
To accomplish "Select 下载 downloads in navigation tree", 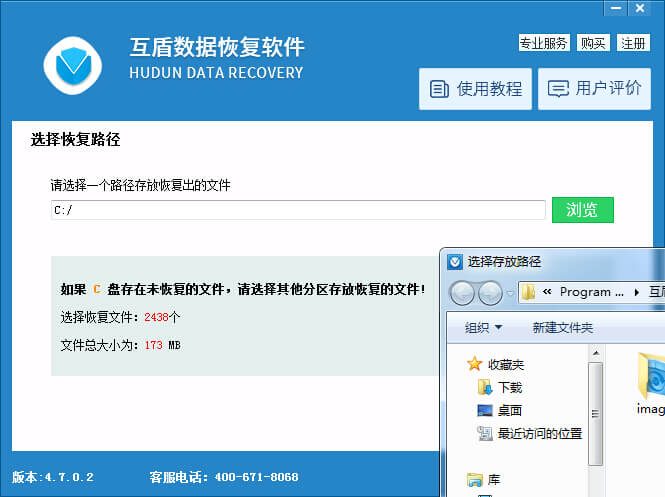I will 509,387.
